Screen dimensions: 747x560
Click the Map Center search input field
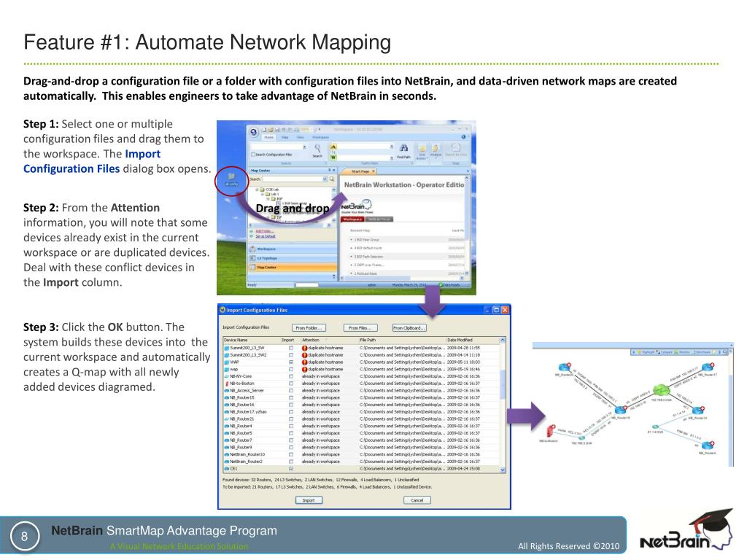point(293,179)
